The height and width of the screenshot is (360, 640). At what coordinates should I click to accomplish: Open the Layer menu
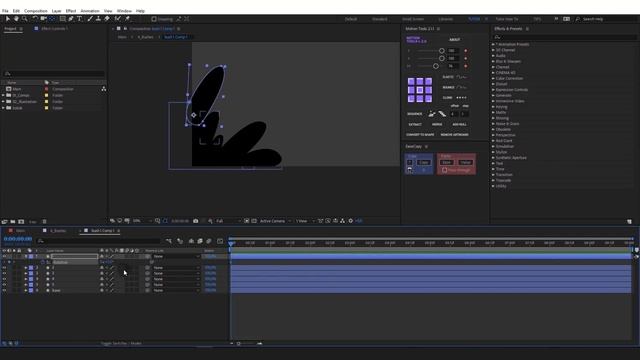click(57, 11)
